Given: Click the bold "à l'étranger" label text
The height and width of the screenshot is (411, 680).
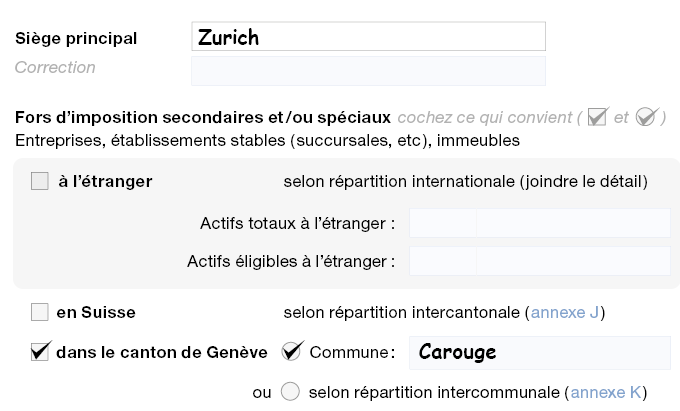Looking at the screenshot, I should coord(104,182).
